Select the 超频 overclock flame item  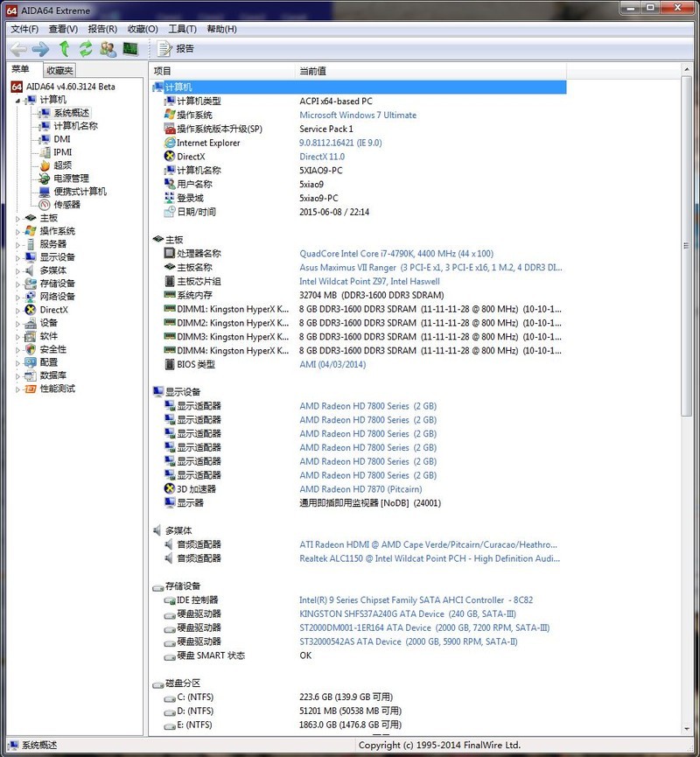coord(62,165)
